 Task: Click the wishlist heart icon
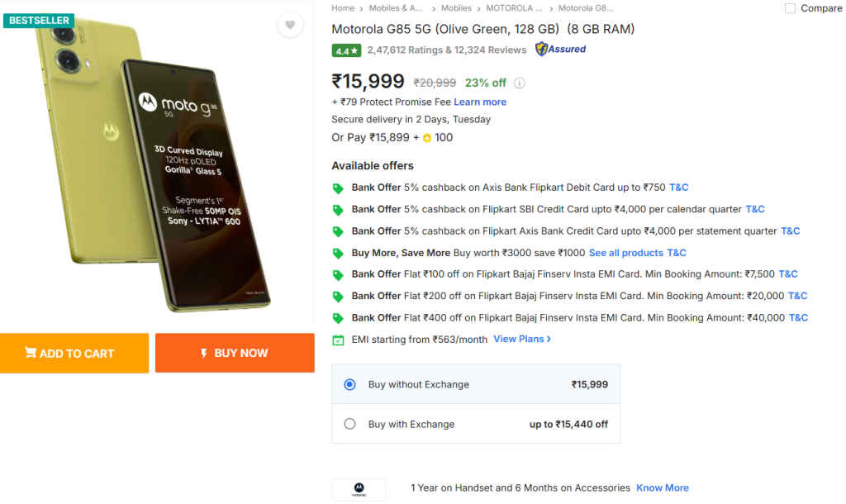click(x=289, y=25)
